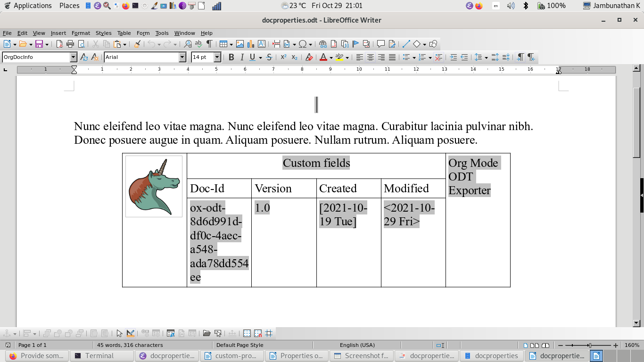Toggle Bold formatting
Viewport: 644px width, 362px height.
click(x=231, y=57)
